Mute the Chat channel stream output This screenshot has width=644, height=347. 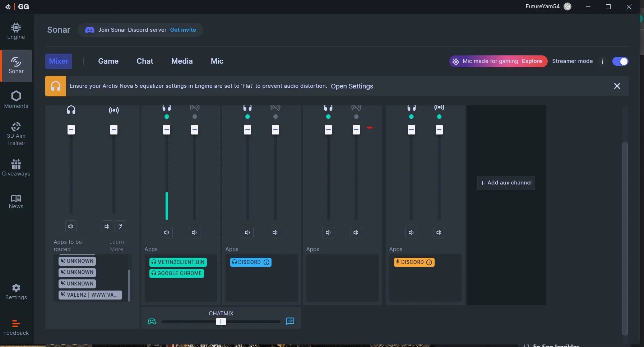[x=275, y=232]
